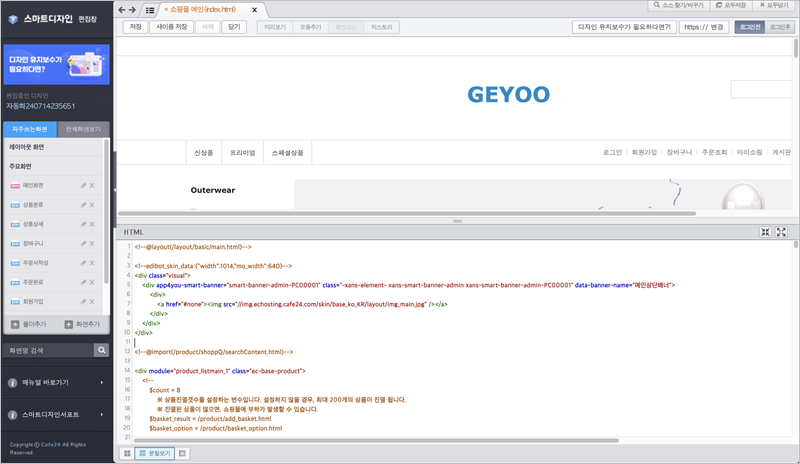This screenshot has height=464, width=800.
Task: Click the 저장 save button
Action: point(135,27)
